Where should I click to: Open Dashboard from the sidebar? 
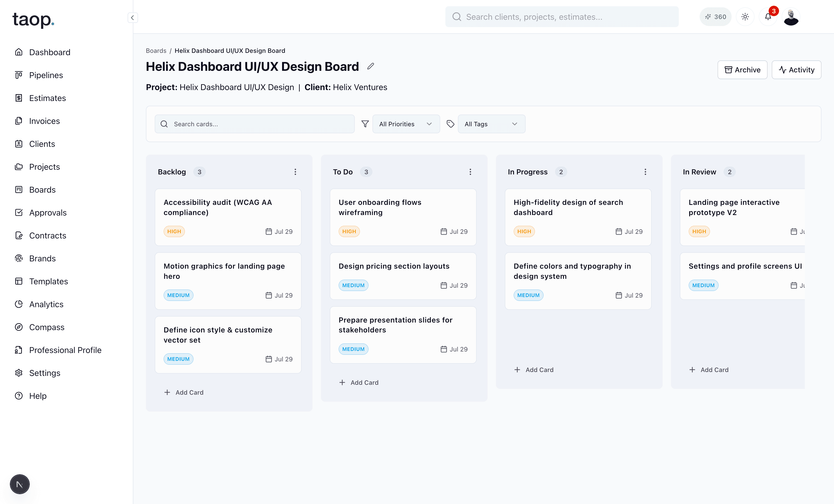point(49,52)
